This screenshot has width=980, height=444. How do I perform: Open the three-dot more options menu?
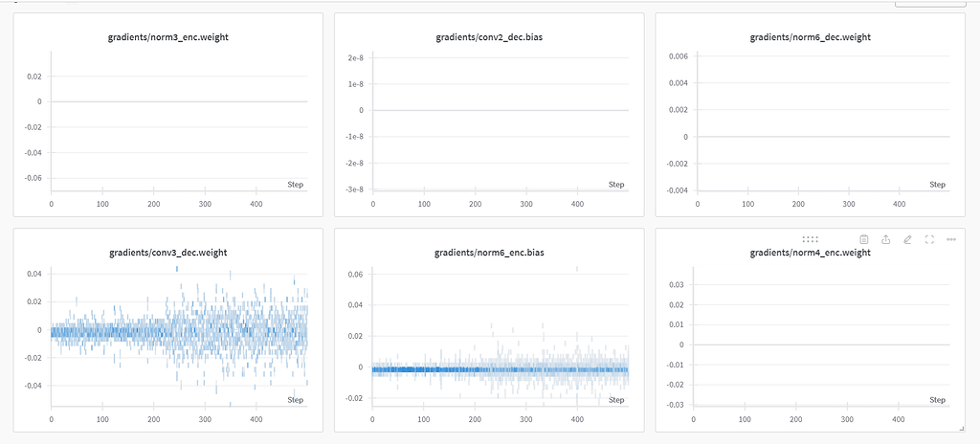(950, 239)
